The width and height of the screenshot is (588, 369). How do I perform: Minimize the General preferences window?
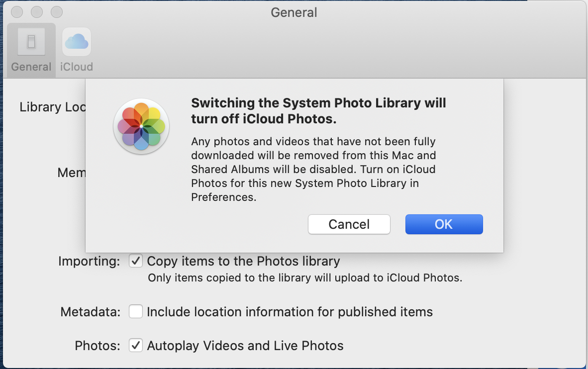(x=37, y=12)
